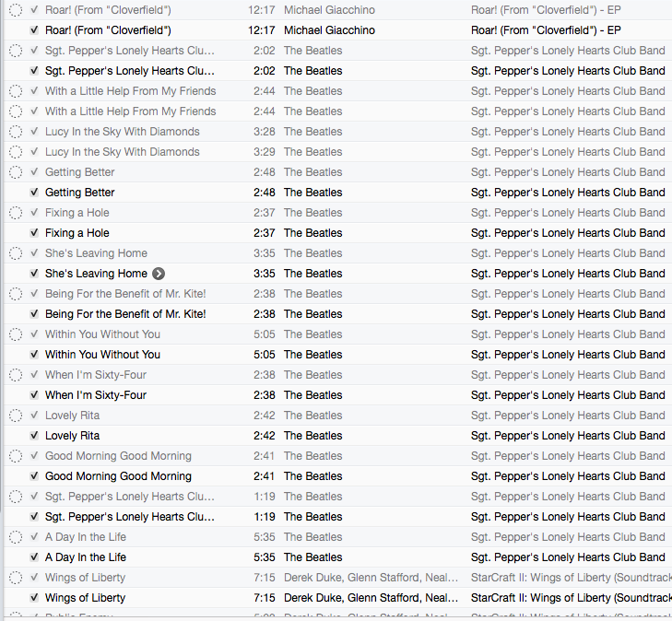
Task: Click album name in greyed She's Leaving Home row
Action: coord(568,253)
